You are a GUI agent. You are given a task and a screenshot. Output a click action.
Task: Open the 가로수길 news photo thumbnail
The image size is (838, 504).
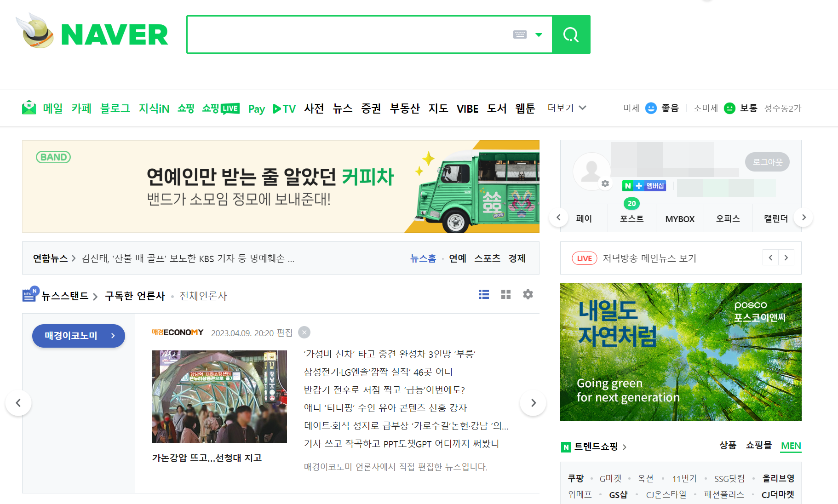219,396
